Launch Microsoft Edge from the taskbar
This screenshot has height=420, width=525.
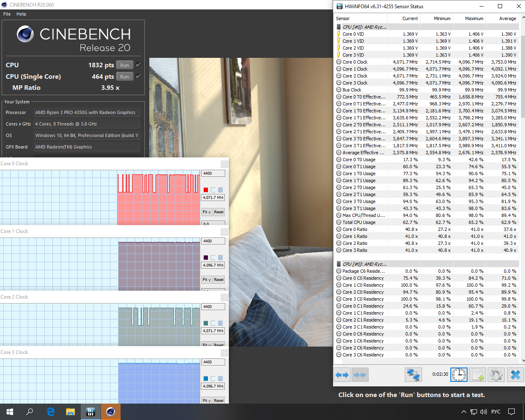(50, 412)
